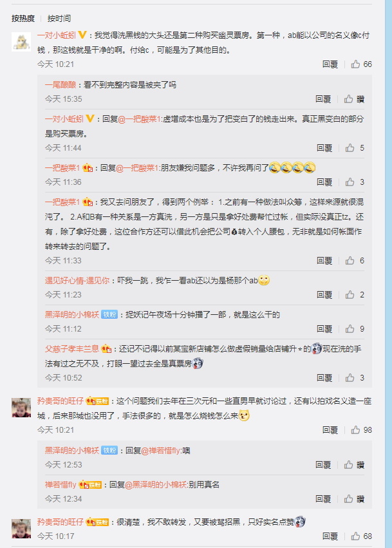The height and width of the screenshot is (548, 392).
Task: Reply to 一对小蚯蚓's top comment at 10:21
Action: (x=330, y=64)
